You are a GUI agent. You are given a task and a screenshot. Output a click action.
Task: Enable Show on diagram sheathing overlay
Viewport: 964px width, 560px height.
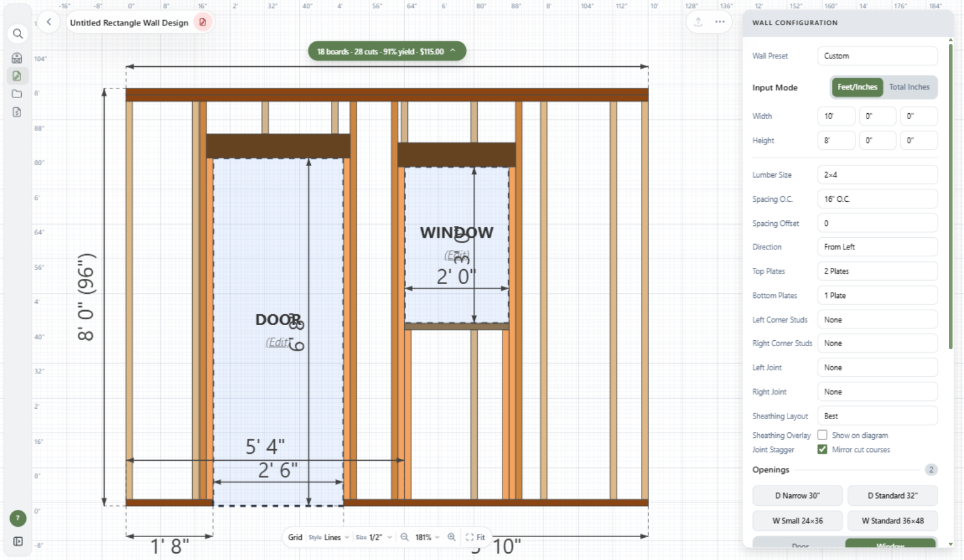click(822, 435)
